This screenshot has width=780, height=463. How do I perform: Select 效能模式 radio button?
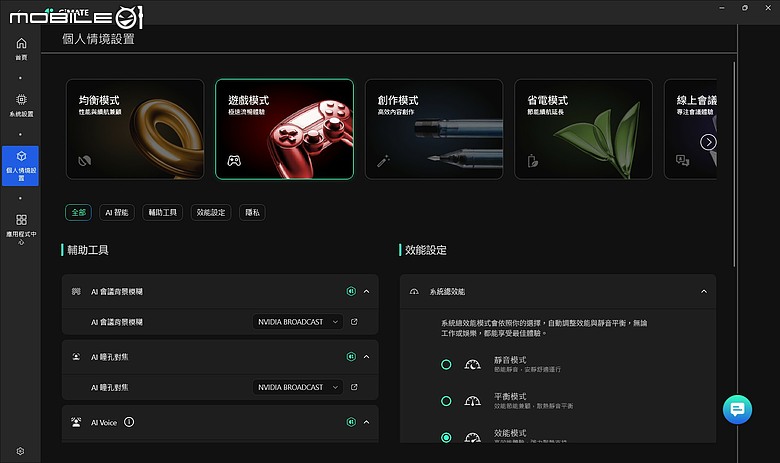pos(446,437)
